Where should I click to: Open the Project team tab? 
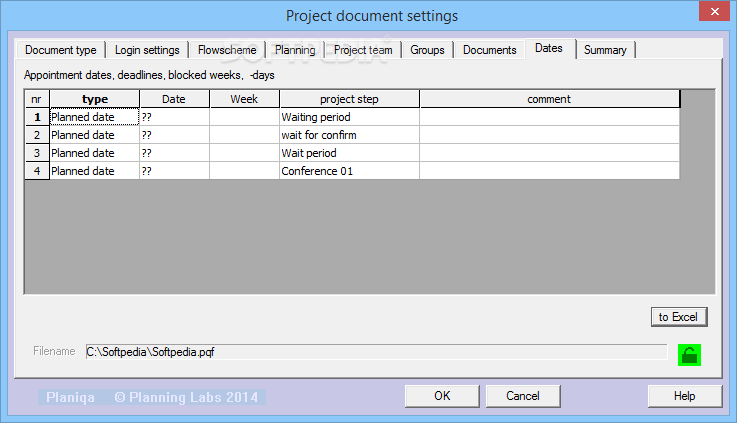363,50
